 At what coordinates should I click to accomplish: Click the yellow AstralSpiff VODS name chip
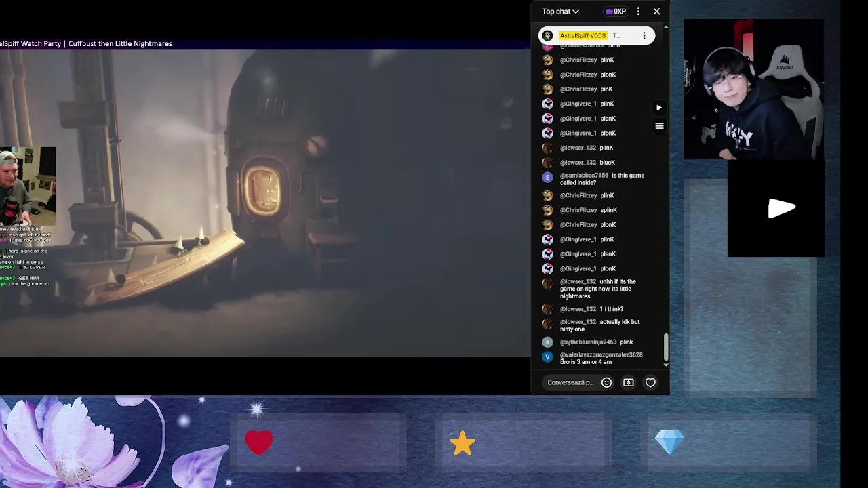(583, 35)
